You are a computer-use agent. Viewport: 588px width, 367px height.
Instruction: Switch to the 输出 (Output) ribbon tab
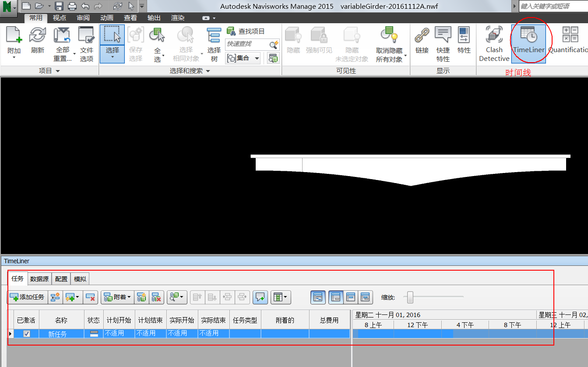point(154,18)
